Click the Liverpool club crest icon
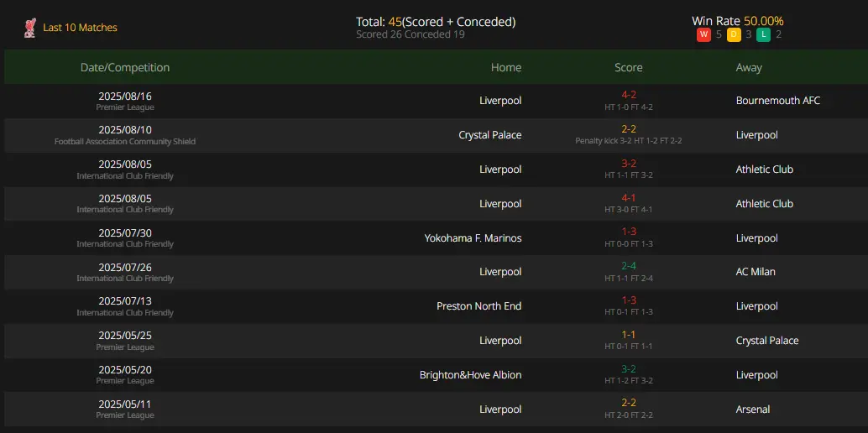Viewport: 868px width, 433px height. (30, 28)
